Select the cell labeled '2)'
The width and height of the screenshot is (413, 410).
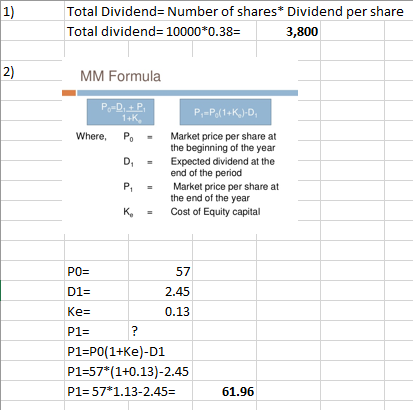click(32, 71)
